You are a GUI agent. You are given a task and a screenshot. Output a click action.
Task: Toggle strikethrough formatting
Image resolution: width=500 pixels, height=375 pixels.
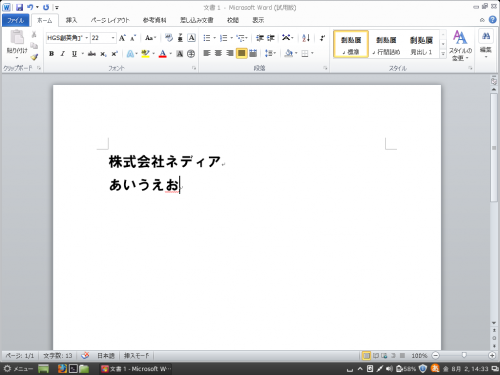tap(92, 54)
